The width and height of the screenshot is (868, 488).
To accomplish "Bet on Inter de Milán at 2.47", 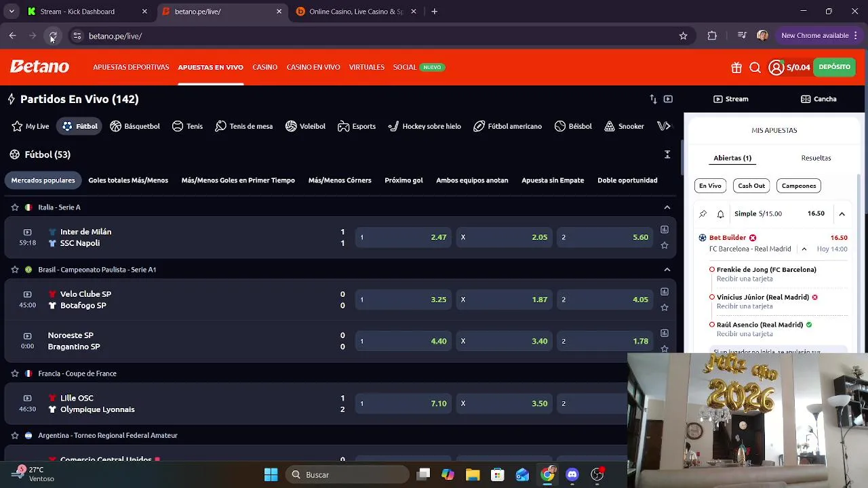I will click(403, 237).
